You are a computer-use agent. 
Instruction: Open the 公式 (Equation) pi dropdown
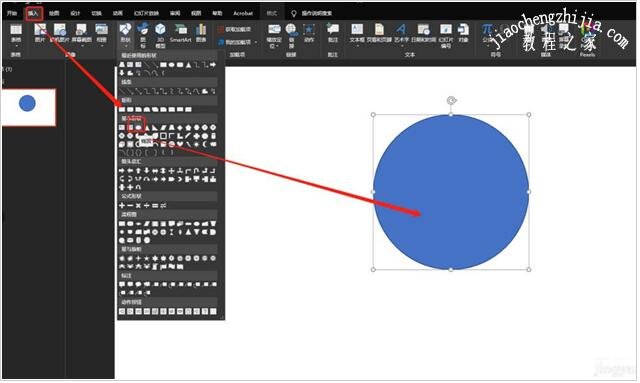pos(487,35)
